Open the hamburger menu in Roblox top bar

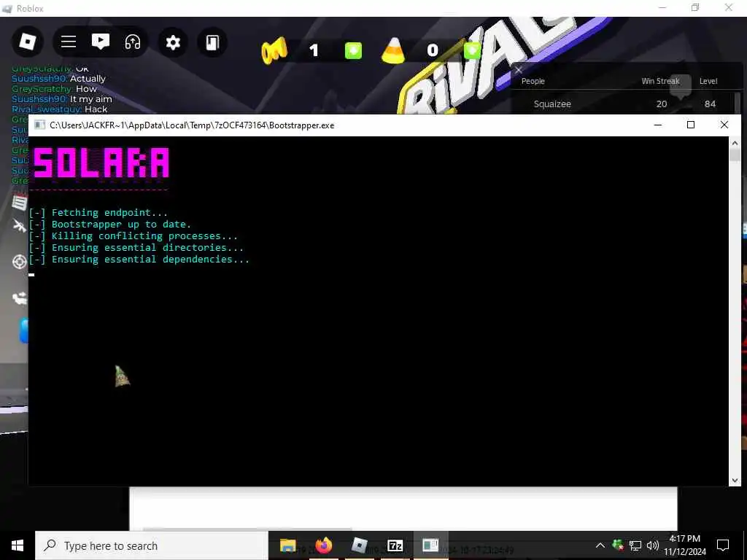click(x=69, y=42)
